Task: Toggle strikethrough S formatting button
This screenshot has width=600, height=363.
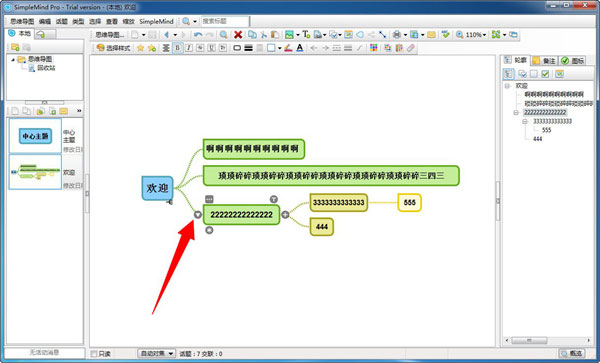Action: tap(200, 48)
